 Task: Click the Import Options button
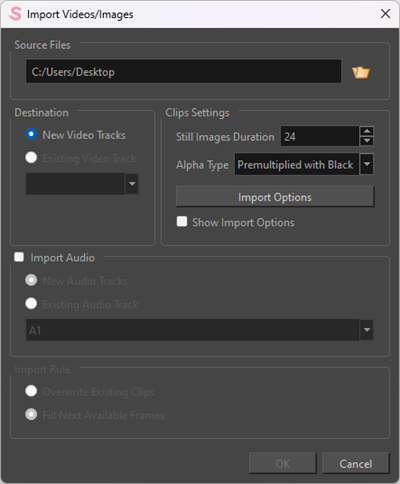(x=275, y=197)
